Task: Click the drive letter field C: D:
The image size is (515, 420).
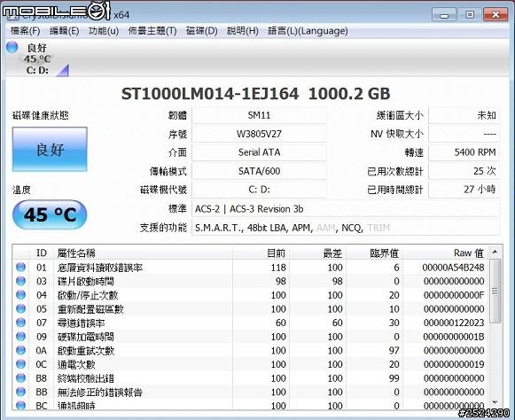Action: click(259, 190)
